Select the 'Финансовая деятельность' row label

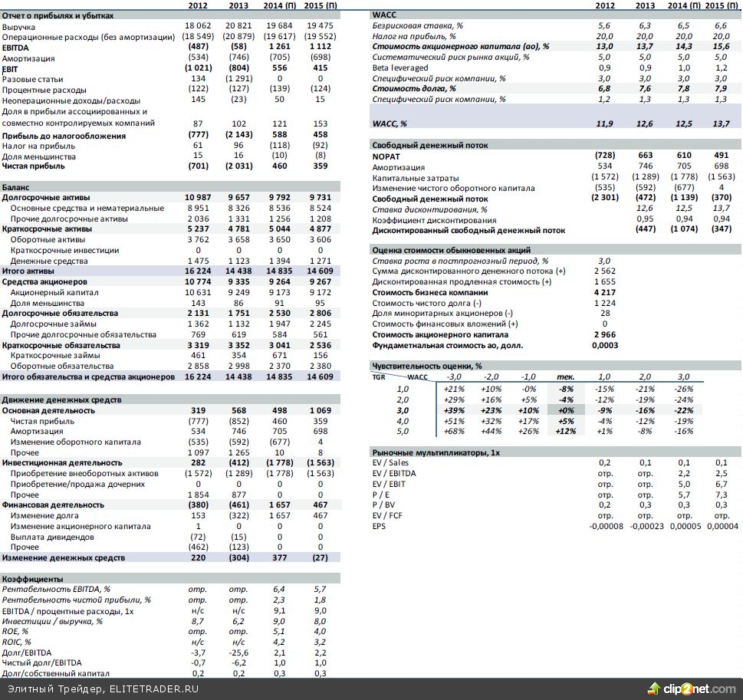53,504
